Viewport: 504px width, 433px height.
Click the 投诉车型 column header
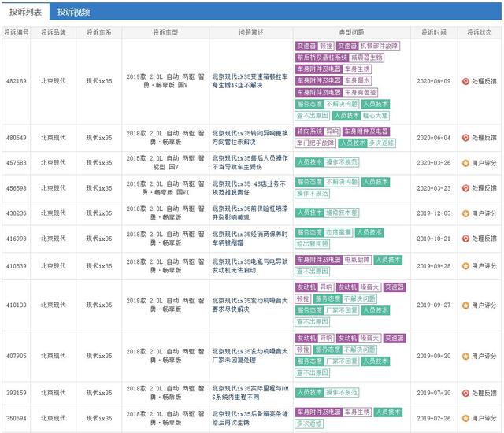[x=165, y=32]
